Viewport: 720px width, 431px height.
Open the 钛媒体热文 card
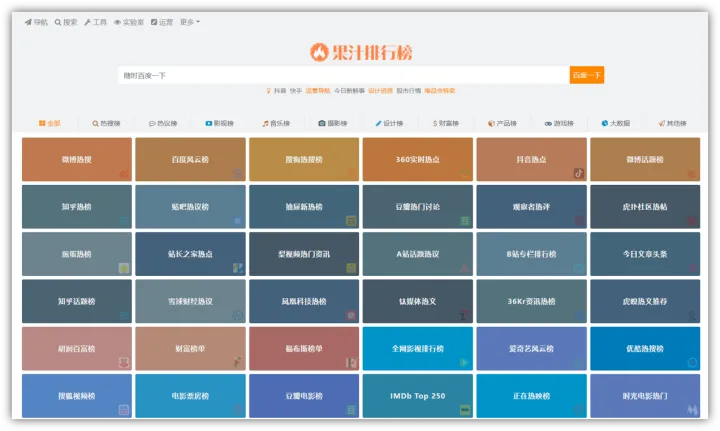[x=417, y=301]
